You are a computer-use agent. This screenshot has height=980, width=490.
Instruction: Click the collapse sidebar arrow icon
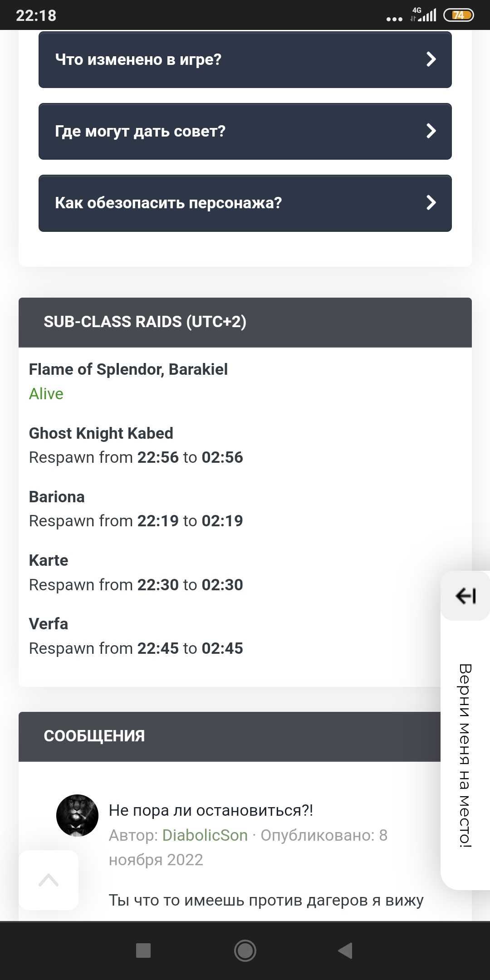[465, 596]
